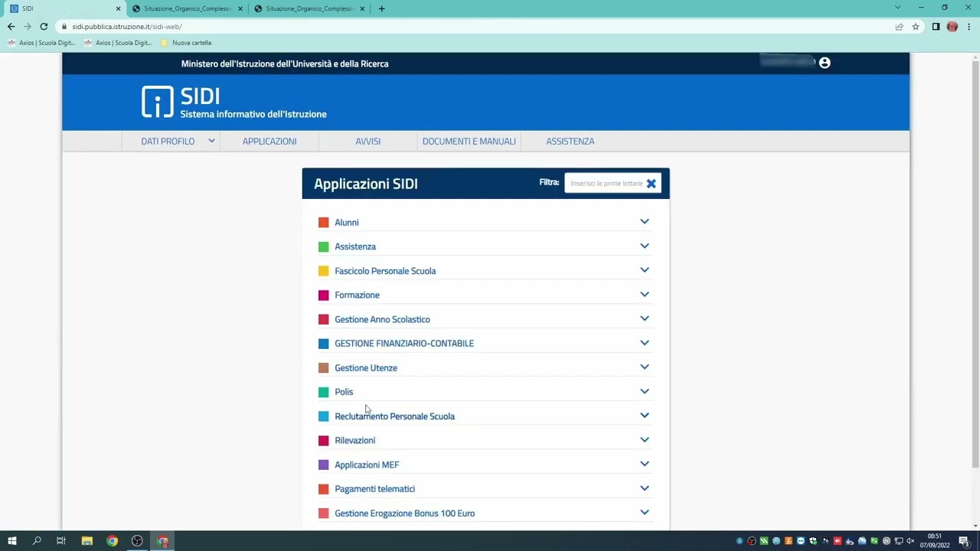Image resolution: width=980 pixels, height=551 pixels.
Task: Open the Pagamenti telematici link
Action: [x=374, y=489]
